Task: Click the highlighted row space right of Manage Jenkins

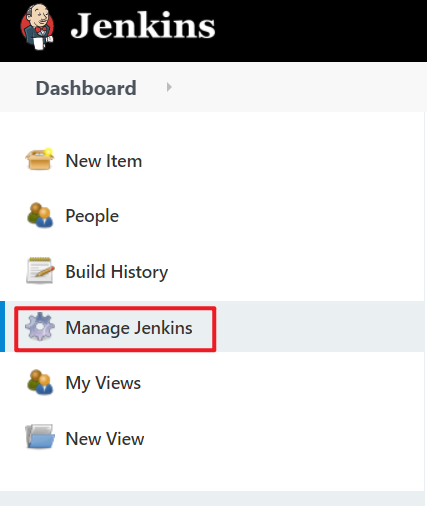Action: coord(320,326)
